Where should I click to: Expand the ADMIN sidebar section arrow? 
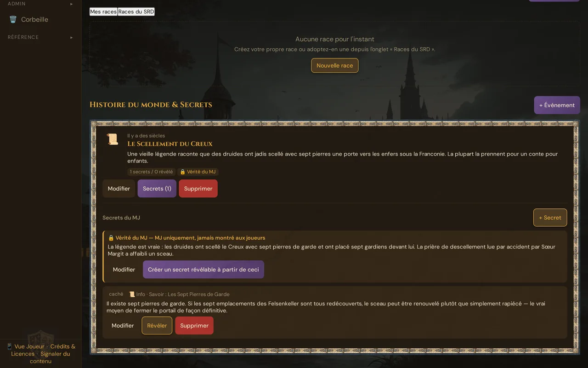pyautogui.click(x=71, y=4)
